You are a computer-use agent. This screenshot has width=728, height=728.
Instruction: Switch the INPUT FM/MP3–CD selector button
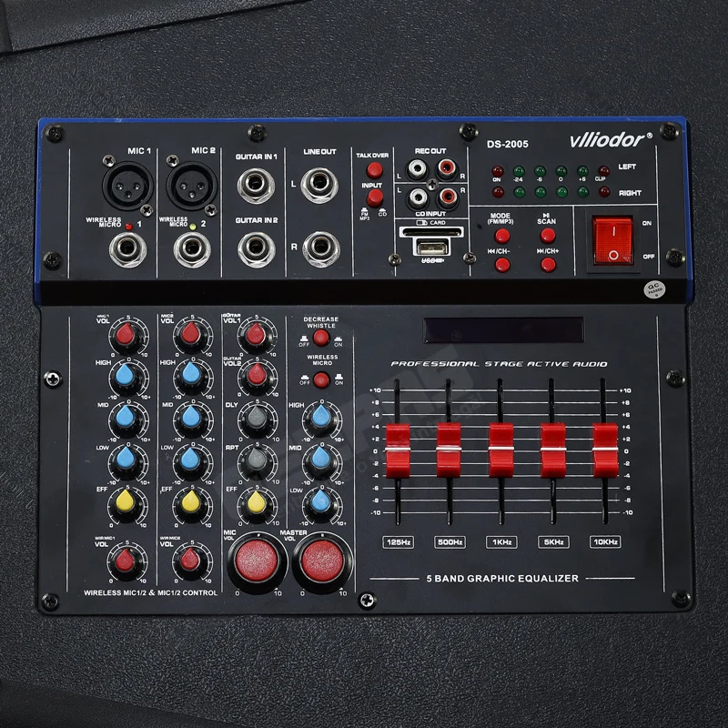(375, 198)
